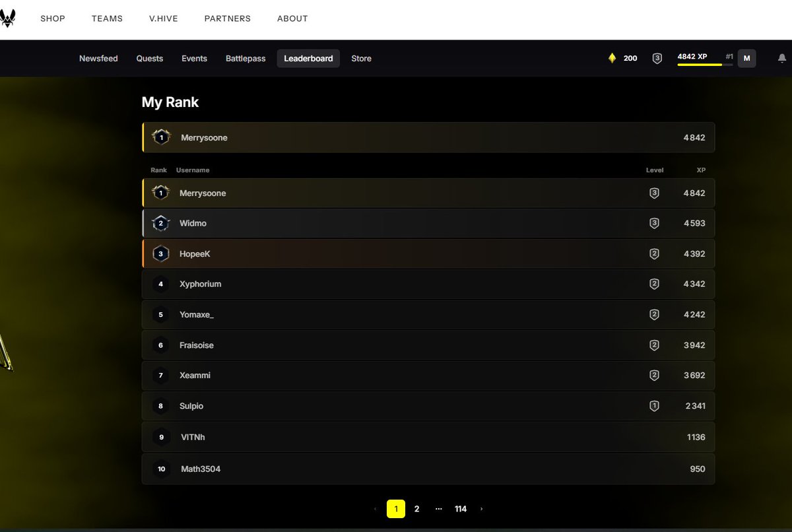Viewport: 792px width, 532px height.
Task: Click the My Rank heading
Action: point(170,102)
